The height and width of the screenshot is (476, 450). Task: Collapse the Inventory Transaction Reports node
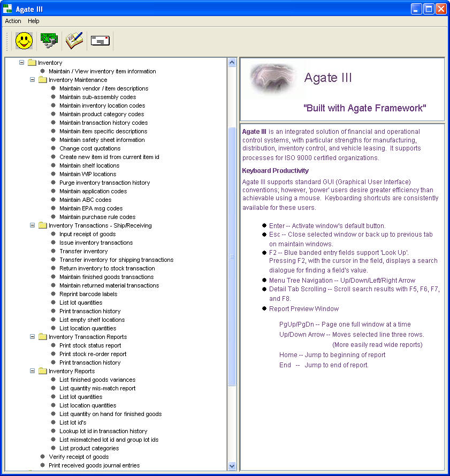click(x=32, y=337)
